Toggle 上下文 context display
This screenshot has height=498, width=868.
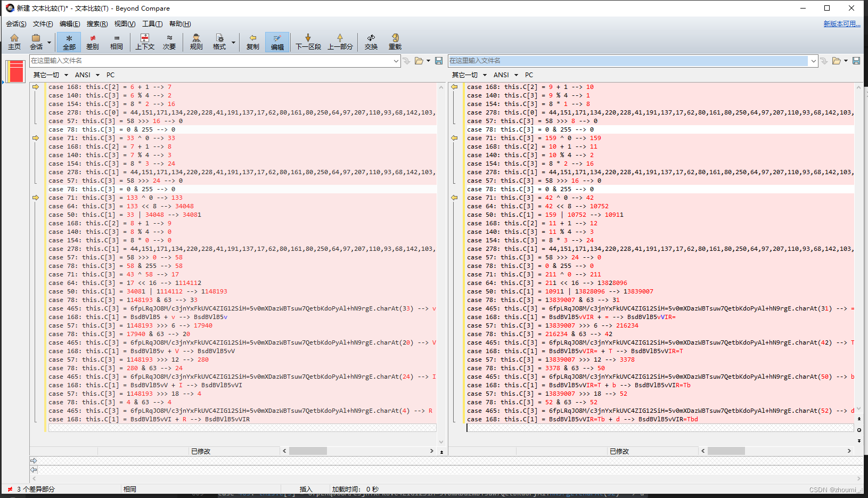coord(145,42)
